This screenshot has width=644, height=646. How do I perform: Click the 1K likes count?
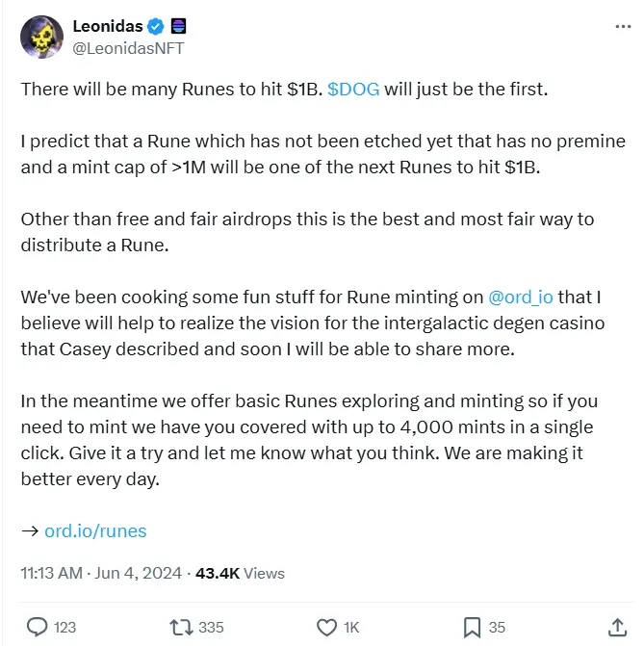click(350, 627)
